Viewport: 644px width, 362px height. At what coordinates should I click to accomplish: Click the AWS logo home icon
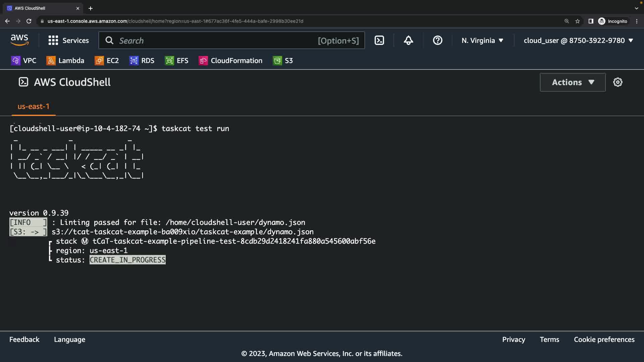[19, 40]
